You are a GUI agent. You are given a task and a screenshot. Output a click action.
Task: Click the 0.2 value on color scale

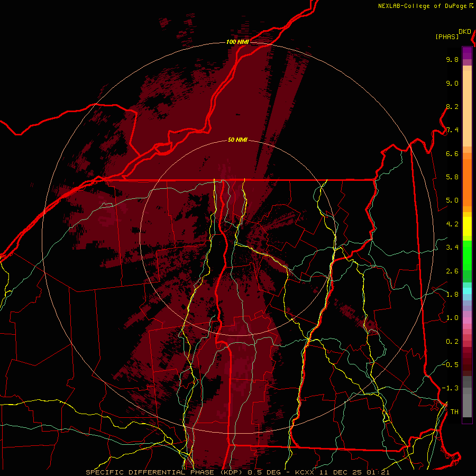click(x=452, y=342)
